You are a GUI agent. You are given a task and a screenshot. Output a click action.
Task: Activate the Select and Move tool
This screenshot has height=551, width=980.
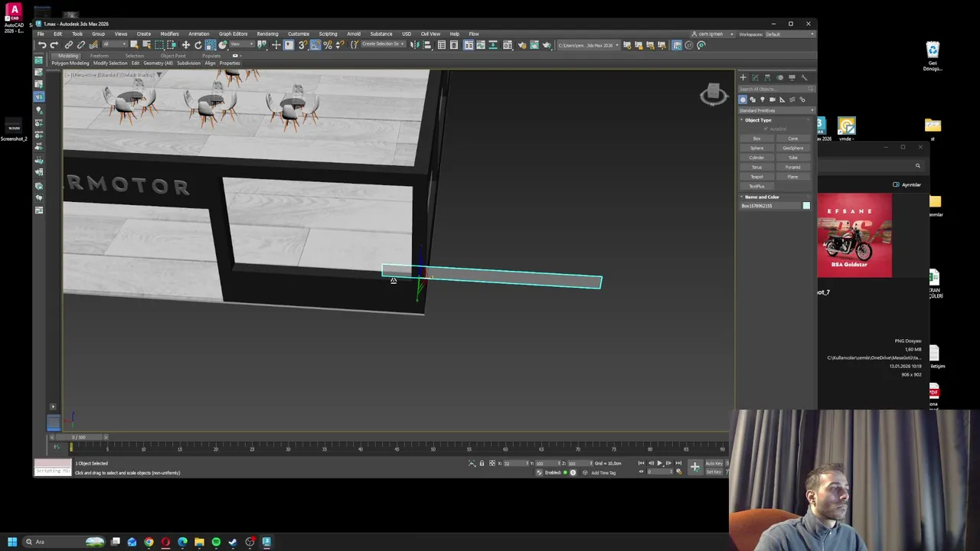(185, 45)
